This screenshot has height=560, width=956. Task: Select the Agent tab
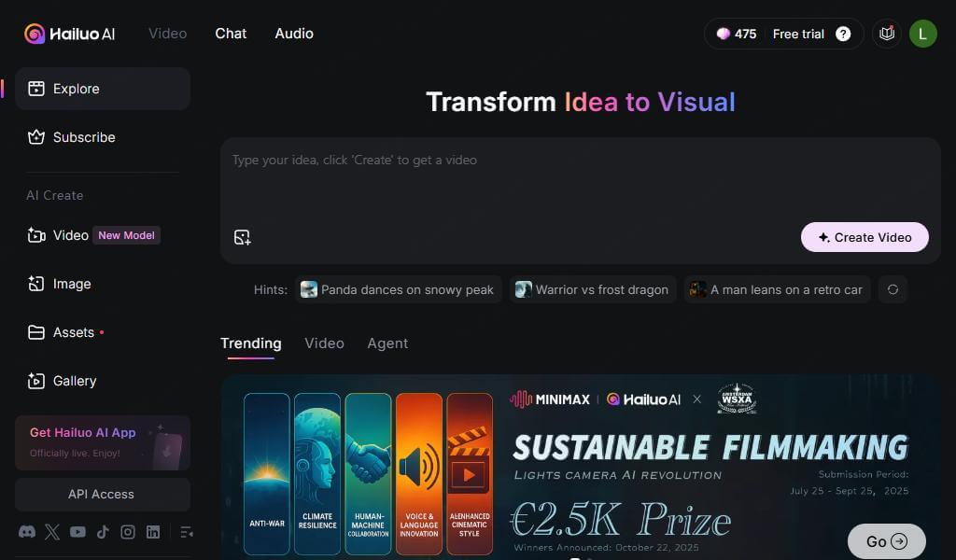[387, 343]
